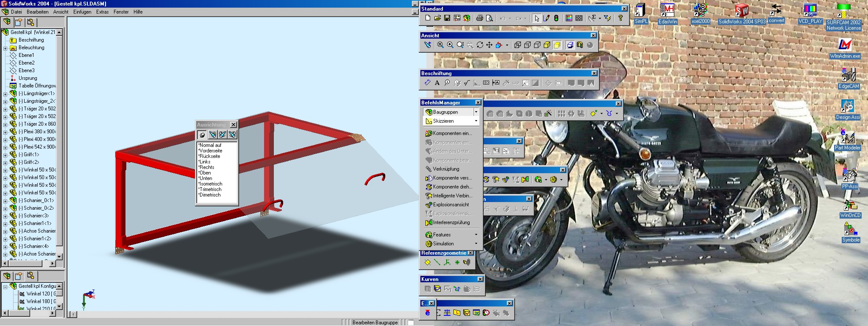Open the Einfügen menu
The image size is (868, 326).
[82, 12]
